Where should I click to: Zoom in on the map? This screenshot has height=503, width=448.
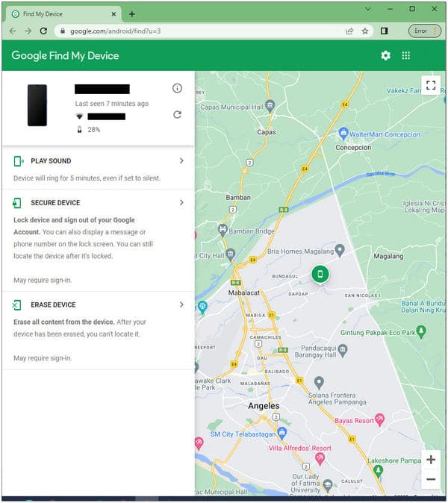(x=431, y=460)
